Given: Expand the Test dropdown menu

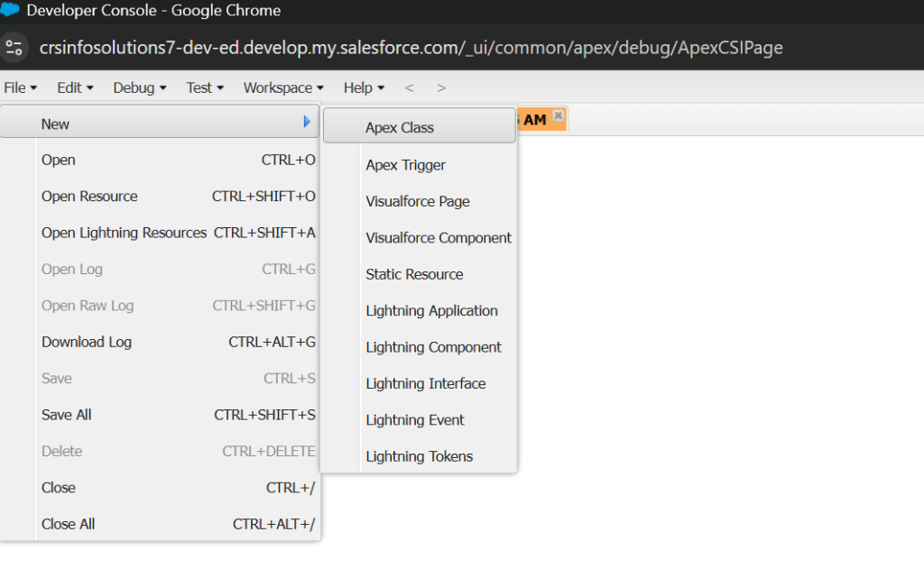Looking at the screenshot, I should pyautogui.click(x=199, y=87).
